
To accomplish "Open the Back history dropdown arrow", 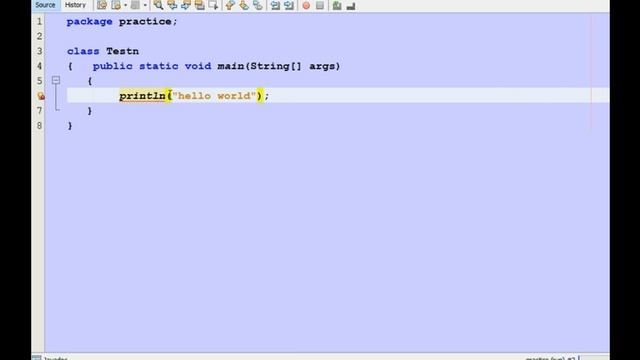I will coord(125,5).
